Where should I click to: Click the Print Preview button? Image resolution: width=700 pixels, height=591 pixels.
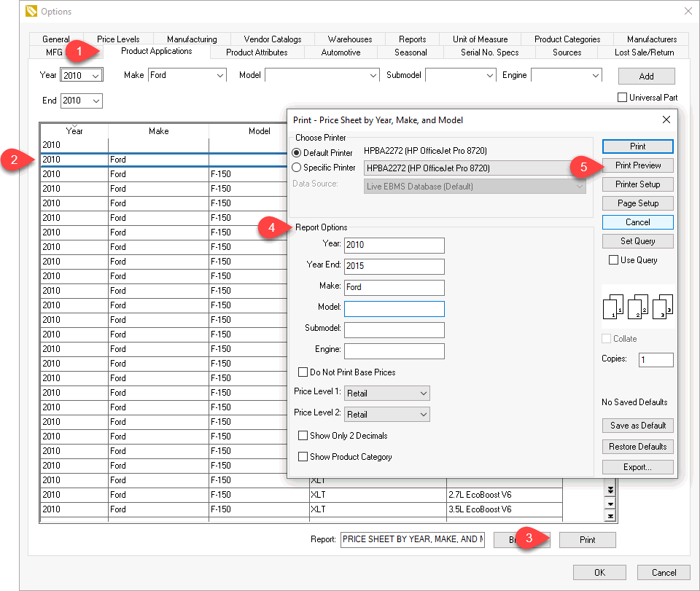pos(637,165)
